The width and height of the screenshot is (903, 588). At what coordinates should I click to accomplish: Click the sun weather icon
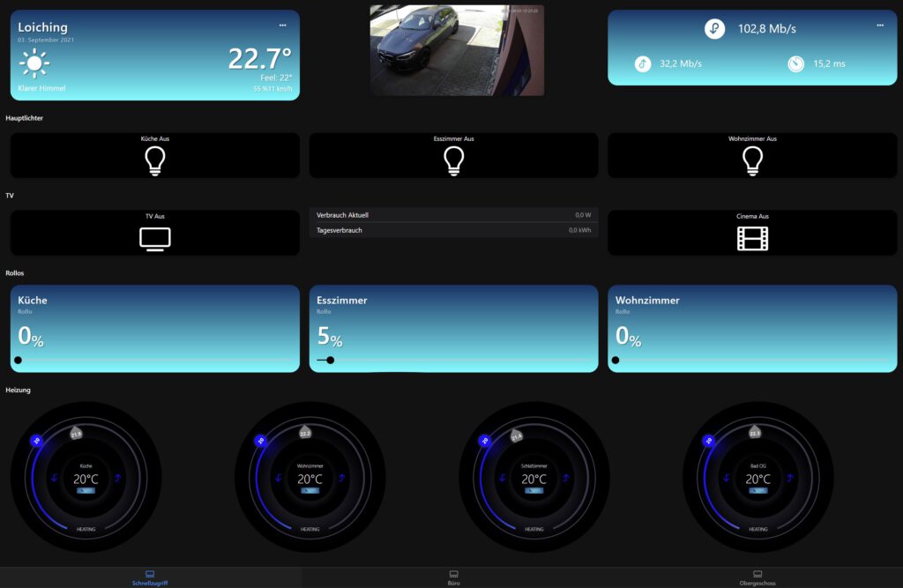[34, 63]
